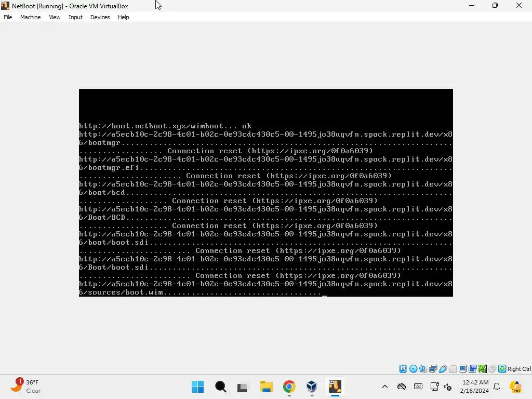Click the USB devices indicator icon

coord(443,369)
